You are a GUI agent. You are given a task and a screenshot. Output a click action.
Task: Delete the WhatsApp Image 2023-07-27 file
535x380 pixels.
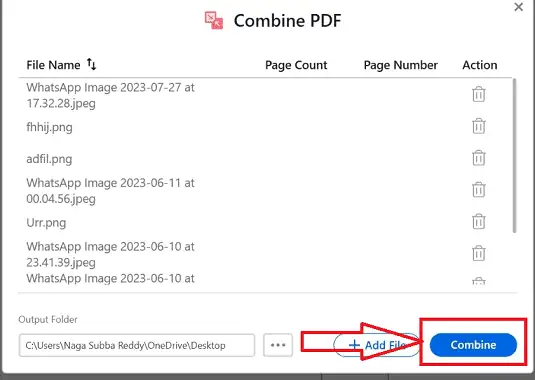coord(479,94)
